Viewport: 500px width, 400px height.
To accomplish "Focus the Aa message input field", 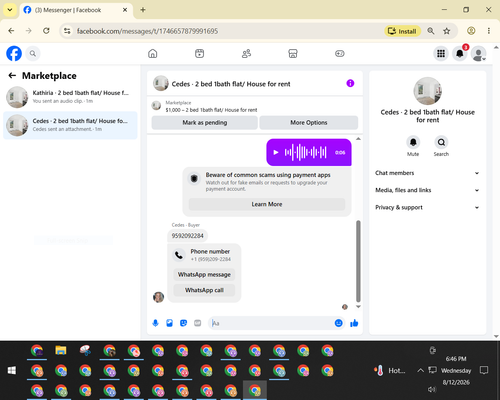I will (272, 323).
